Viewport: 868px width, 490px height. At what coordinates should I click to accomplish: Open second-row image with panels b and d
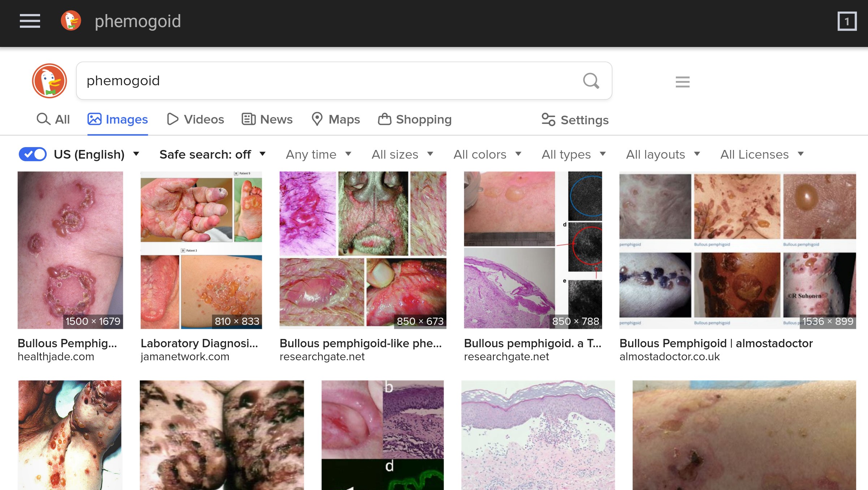[x=383, y=435]
